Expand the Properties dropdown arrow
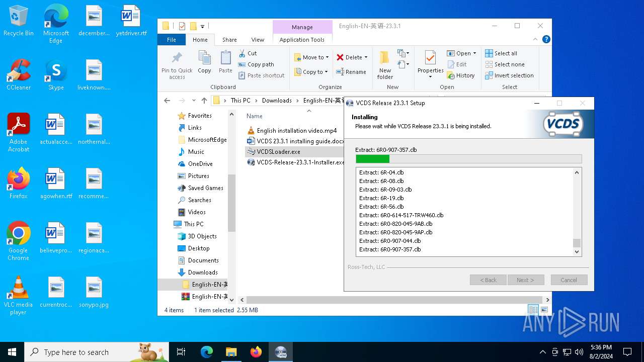Viewport: 644px width, 362px height. 430,77
